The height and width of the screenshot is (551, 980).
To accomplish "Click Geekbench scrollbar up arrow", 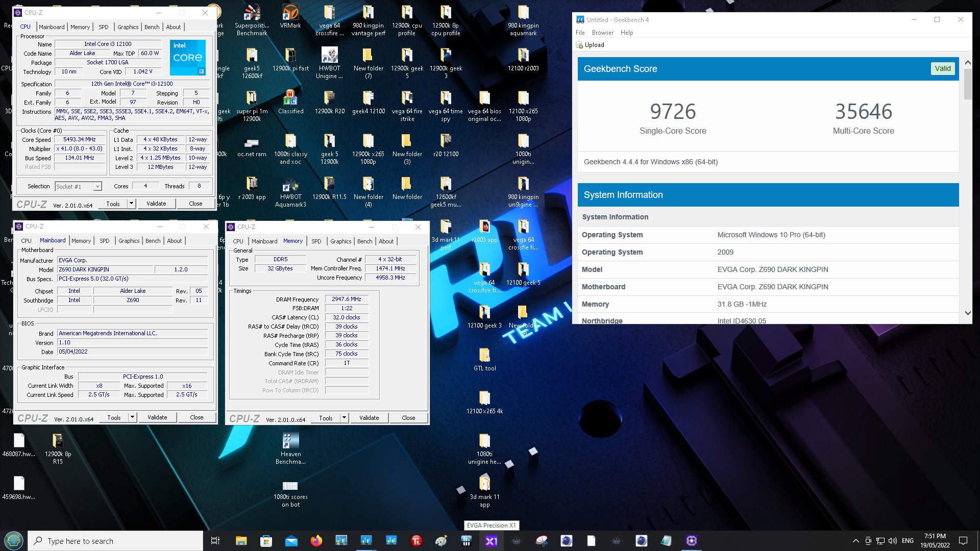I will pos(968,62).
